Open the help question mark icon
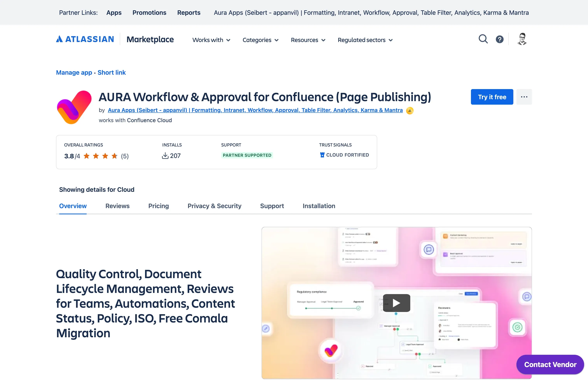The width and height of the screenshot is (588, 382). pos(500,39)
